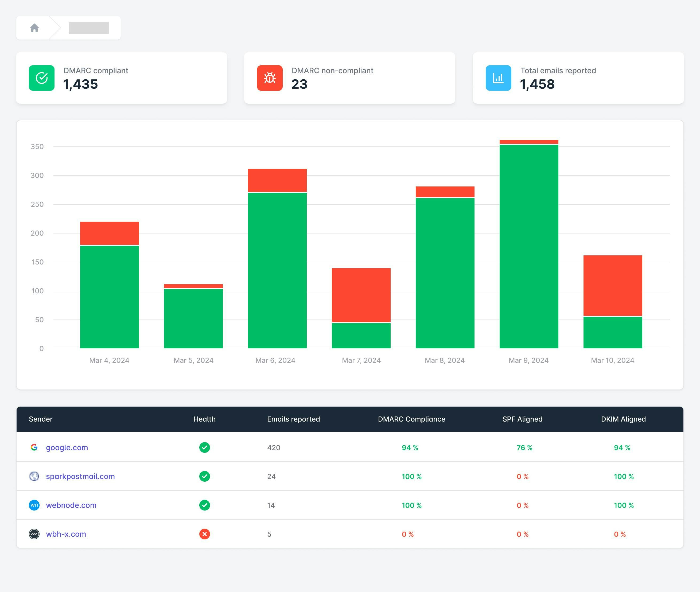Click the red non-compliant bar for Mar 7, 2024
The height and width of the screenshot is (592, 700).
pyautogui.click(x=361, y=295)
